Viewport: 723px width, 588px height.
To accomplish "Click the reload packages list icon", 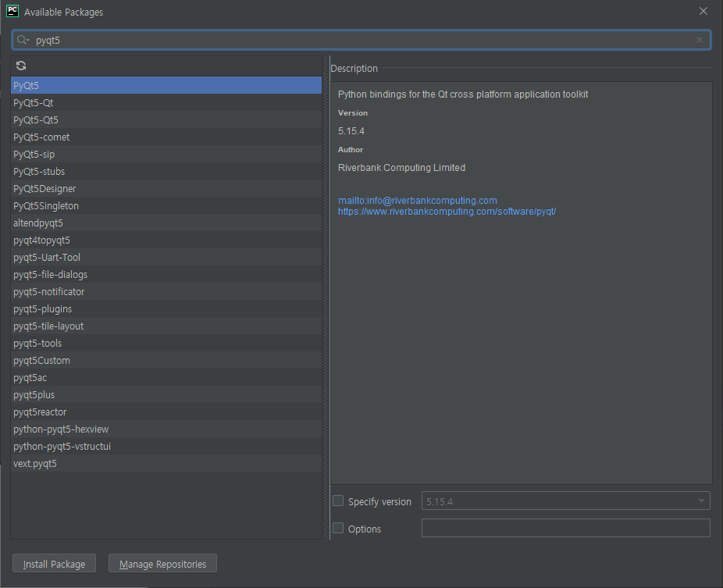I will tap(21, 66).
